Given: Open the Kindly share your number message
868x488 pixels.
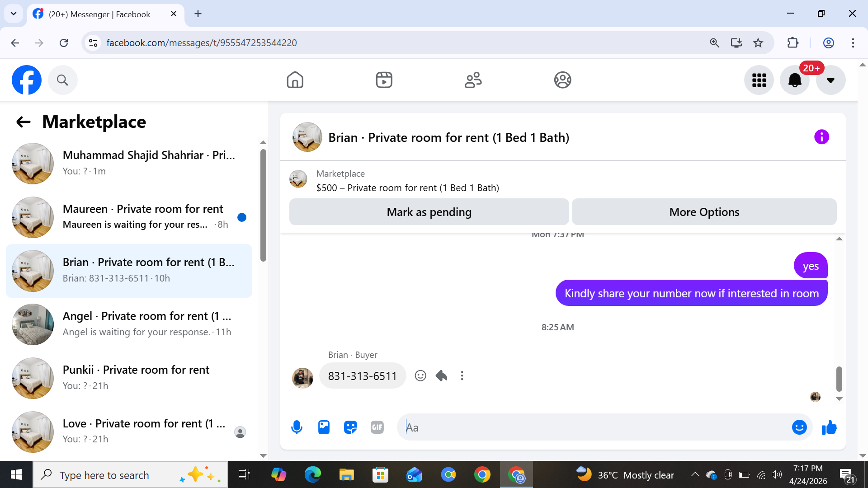Looking at the screenshot, I should click(x=691, y=293).
